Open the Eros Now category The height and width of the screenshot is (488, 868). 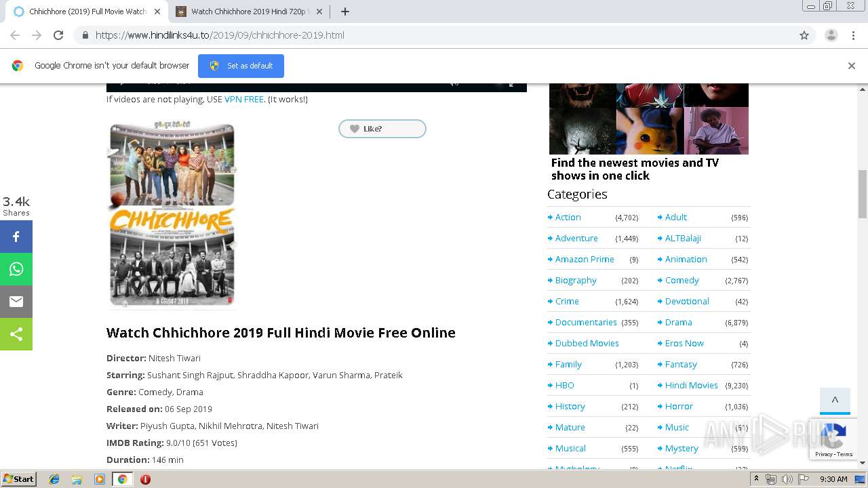coord(684,343)
